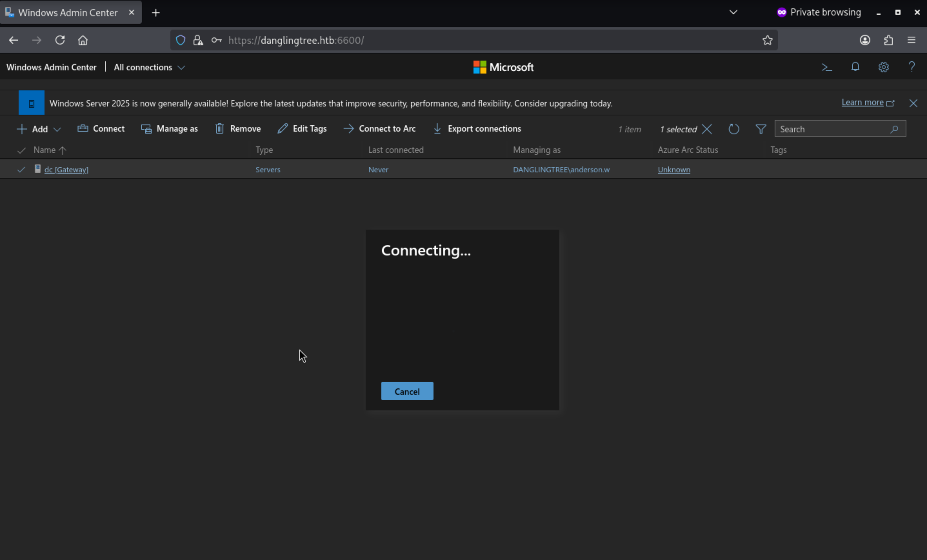Open the browser extensions icon
This screenshot has height=560, width=927.
click(888, 40)
